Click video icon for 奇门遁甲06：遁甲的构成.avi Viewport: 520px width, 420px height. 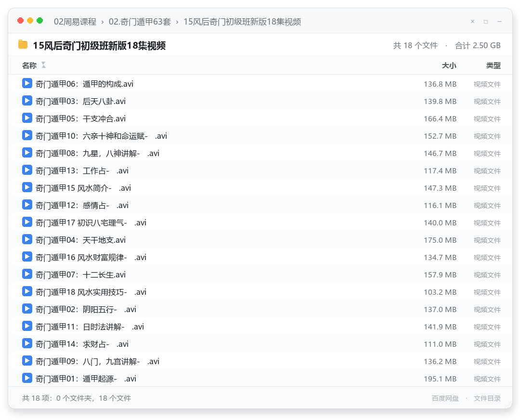click(x=27, y=83)
